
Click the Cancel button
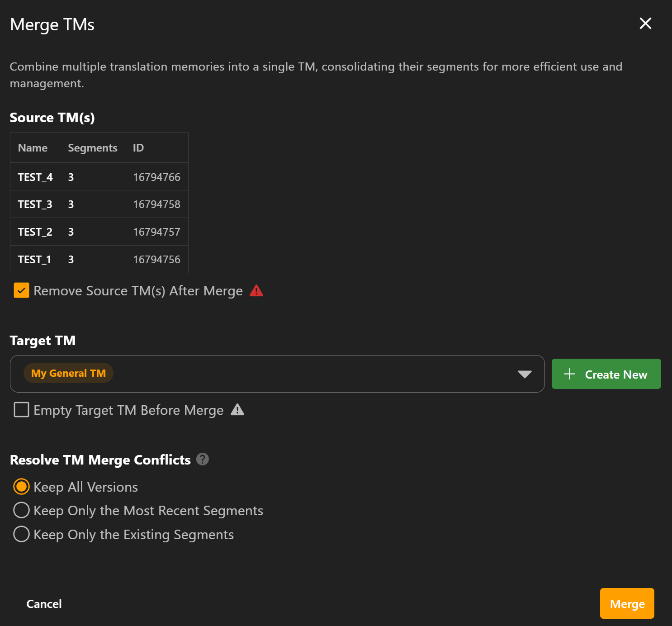tap(44, 604)
